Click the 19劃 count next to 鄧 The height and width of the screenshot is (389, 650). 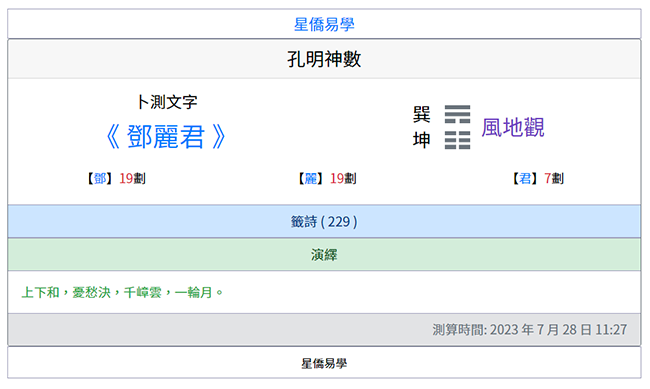point(132,179)
